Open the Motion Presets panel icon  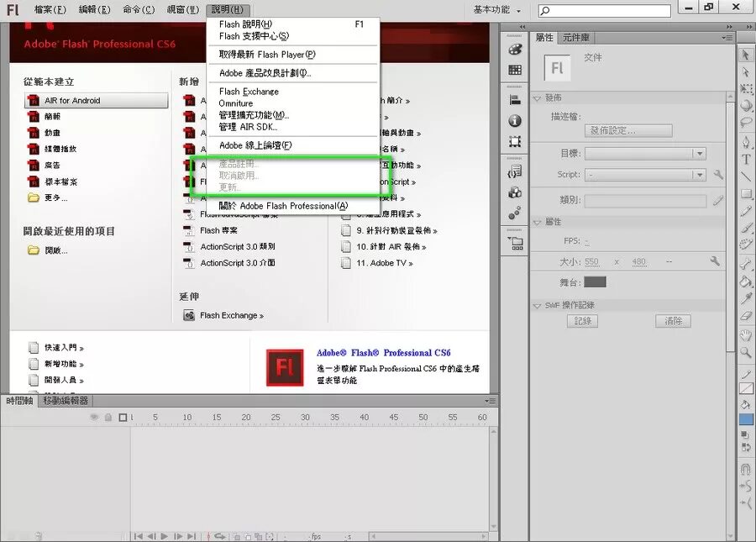click(x=515, y=213)
